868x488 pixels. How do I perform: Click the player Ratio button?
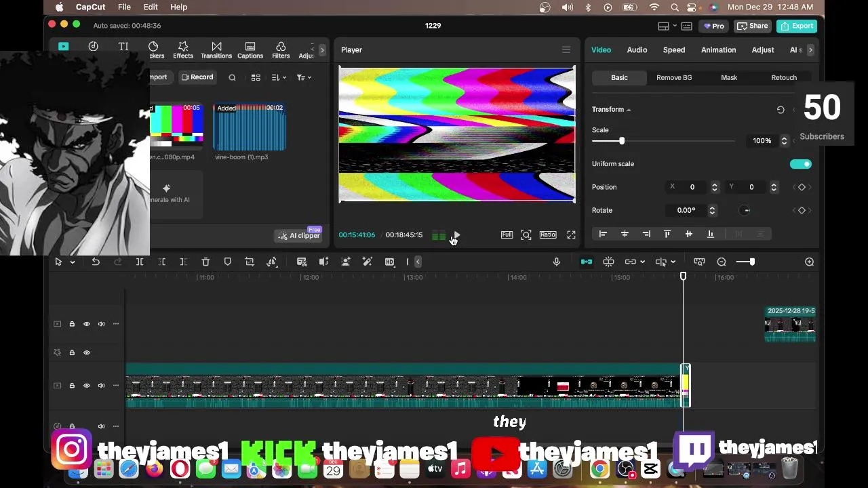[x=548, y=235]
